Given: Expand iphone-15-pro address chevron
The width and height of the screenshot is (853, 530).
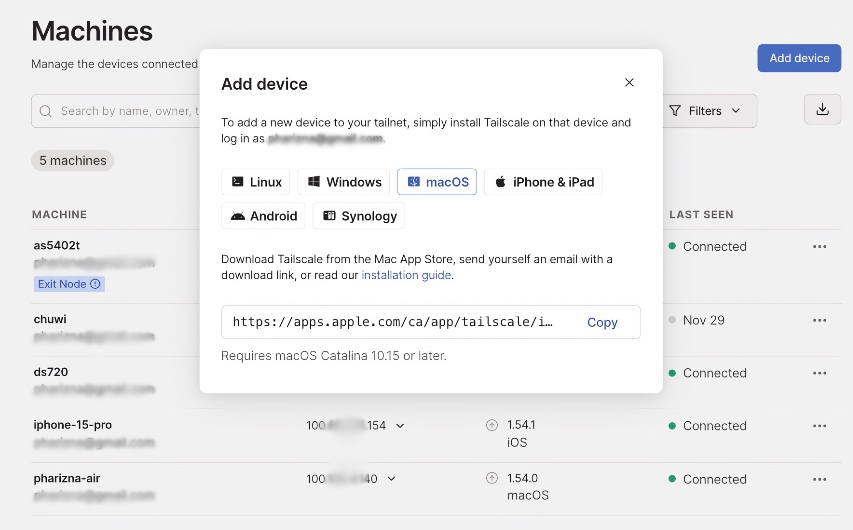Looking at the screenshot, I should [x=400, y=426].
